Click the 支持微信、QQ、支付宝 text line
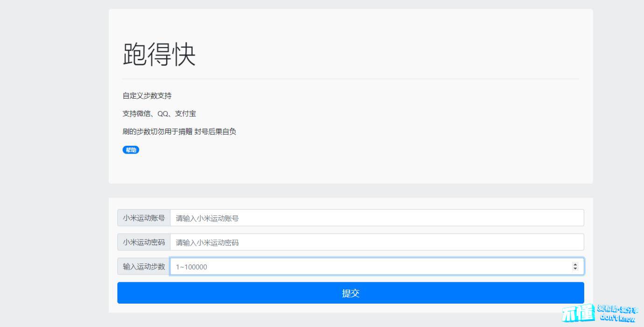The image size is (644, 327). [x=159, y=114]
